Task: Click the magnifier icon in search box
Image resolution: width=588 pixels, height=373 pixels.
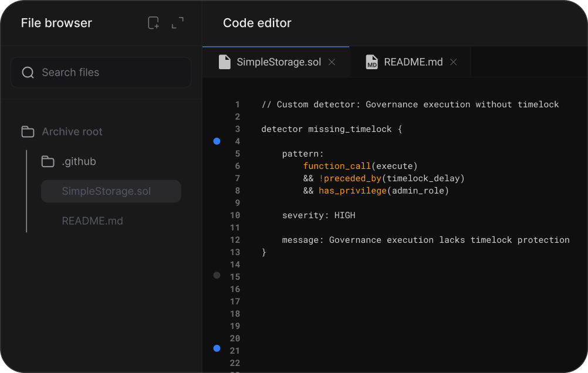Action: point(28,73)
